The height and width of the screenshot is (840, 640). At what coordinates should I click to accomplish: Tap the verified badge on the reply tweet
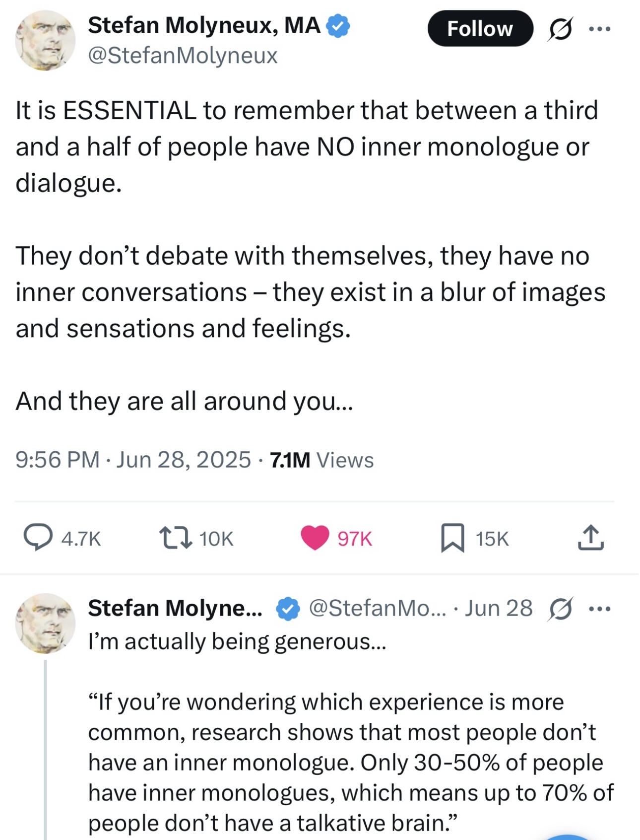click(288, 609)
